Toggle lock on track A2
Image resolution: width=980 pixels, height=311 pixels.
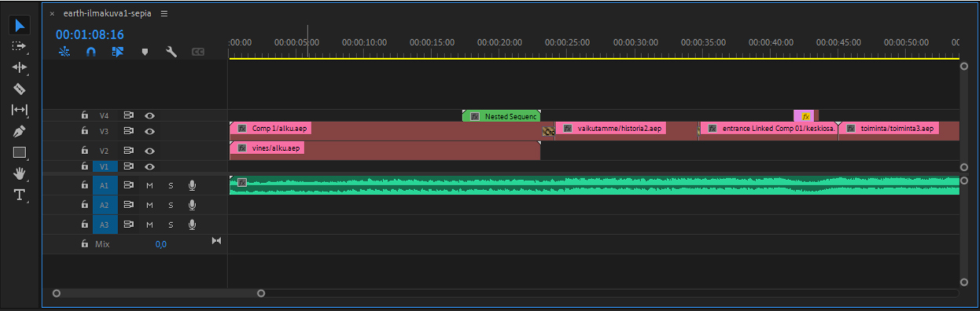pyautogui.click(x=85, y=205)
